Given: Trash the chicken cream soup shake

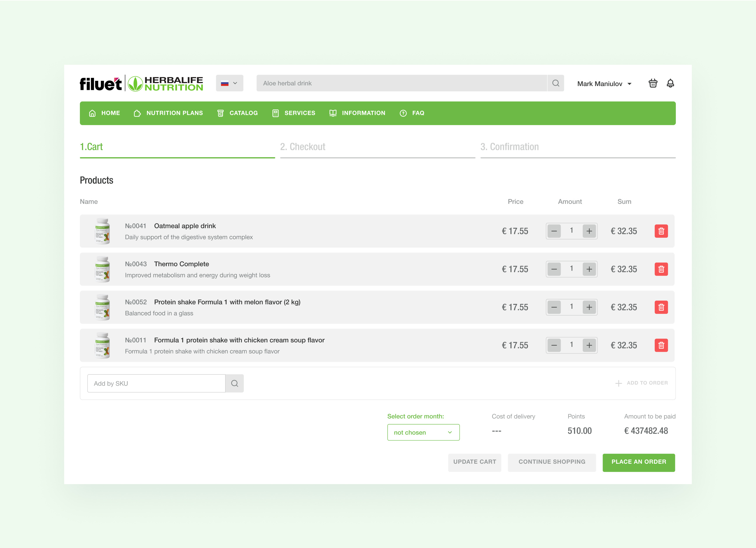Looking at the screenshot, I should pyautogui.click(x=661, y=345).
